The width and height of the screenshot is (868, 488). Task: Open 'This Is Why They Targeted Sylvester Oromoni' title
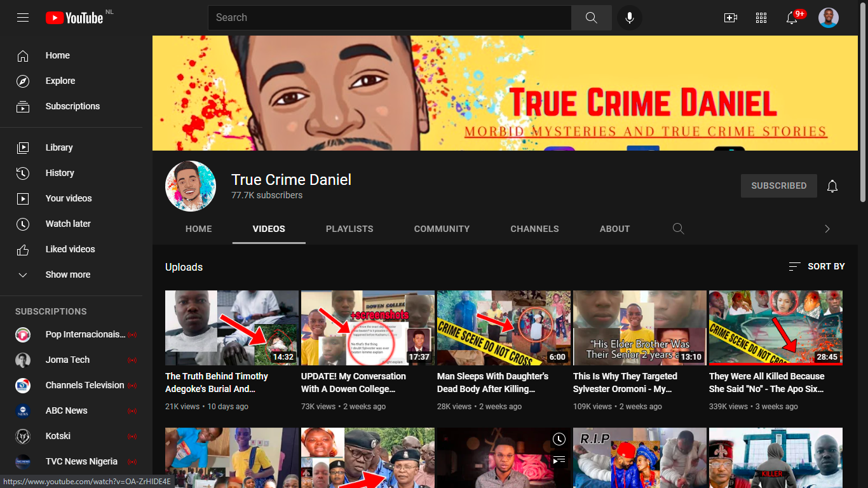click(x=625, y=383)
